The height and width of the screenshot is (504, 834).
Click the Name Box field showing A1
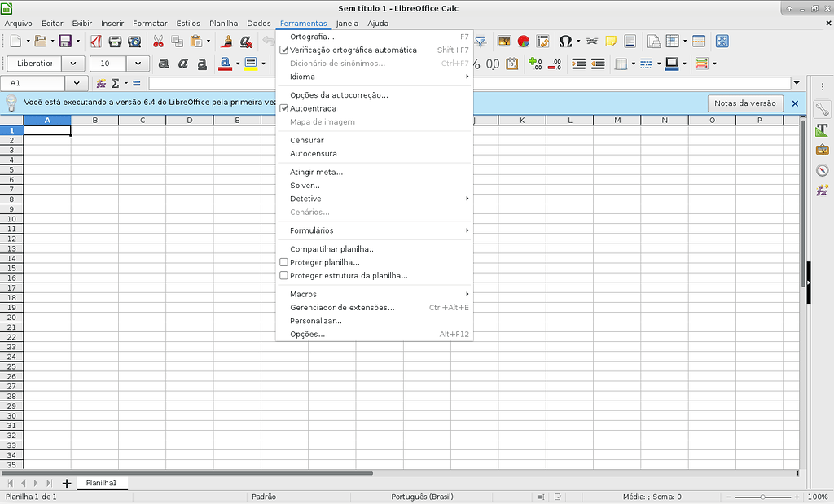coord(33,83)
